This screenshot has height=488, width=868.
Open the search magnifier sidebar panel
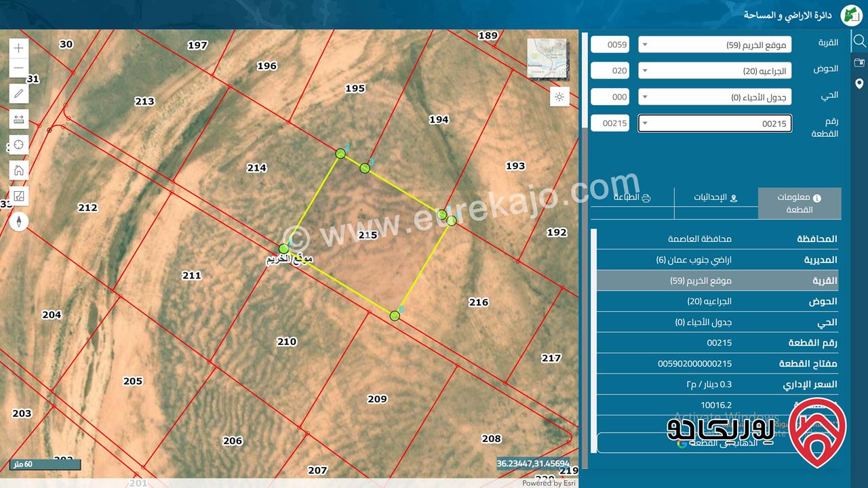click(859, 41)
